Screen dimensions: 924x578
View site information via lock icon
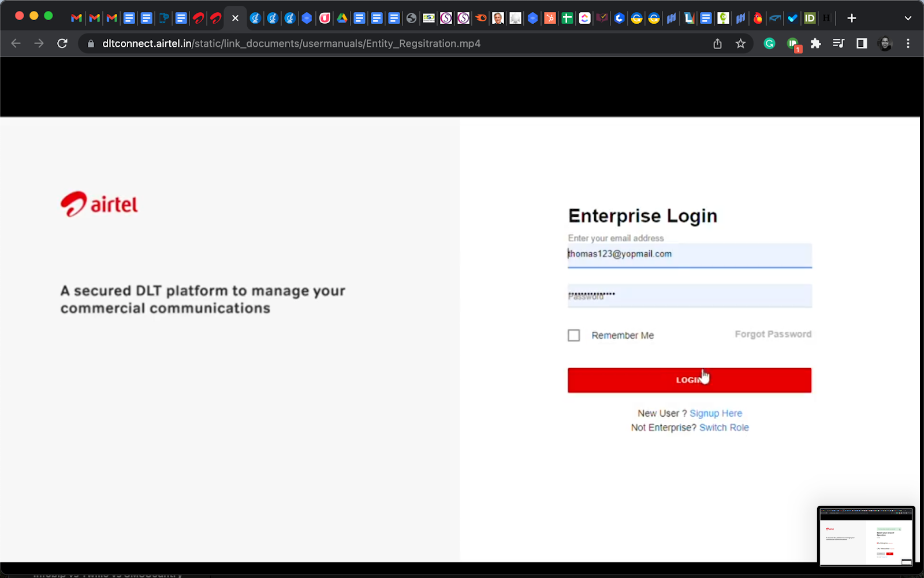point(91,44)
